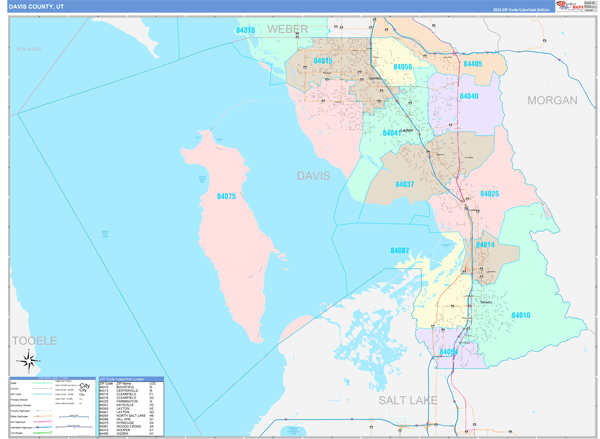Select the 84056 ZIP code label
Screen dimensions: 600x439
click(403, 67)
